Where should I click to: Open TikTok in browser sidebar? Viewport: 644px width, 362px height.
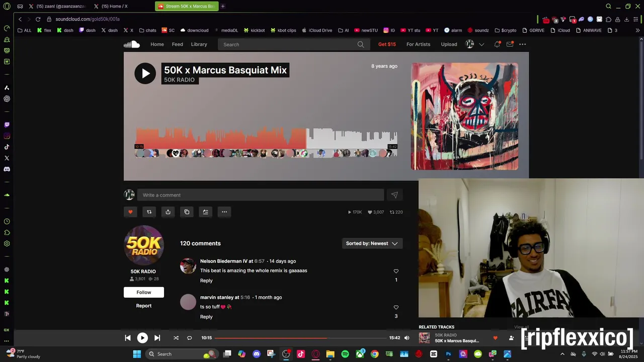point(7,147)
